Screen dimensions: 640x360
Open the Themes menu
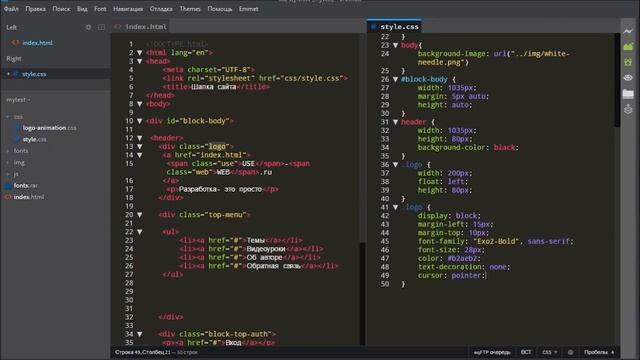pyautogui.click(x=190, y=9)
